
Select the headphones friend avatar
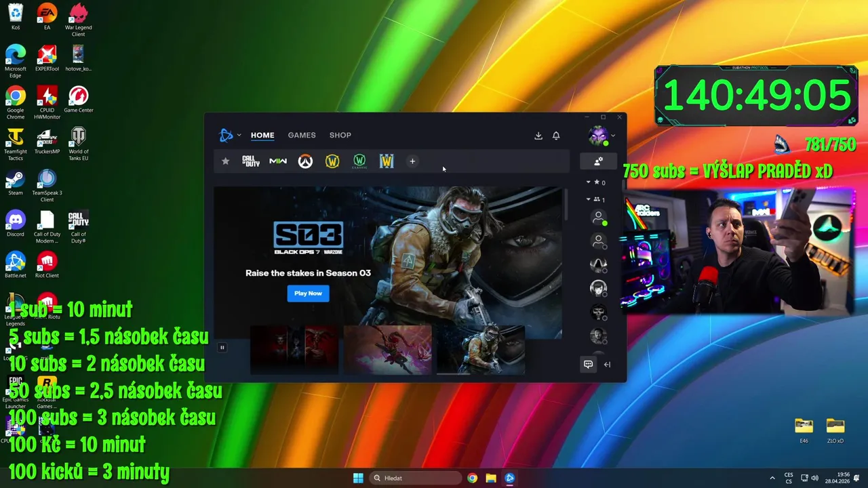point(598,288)
